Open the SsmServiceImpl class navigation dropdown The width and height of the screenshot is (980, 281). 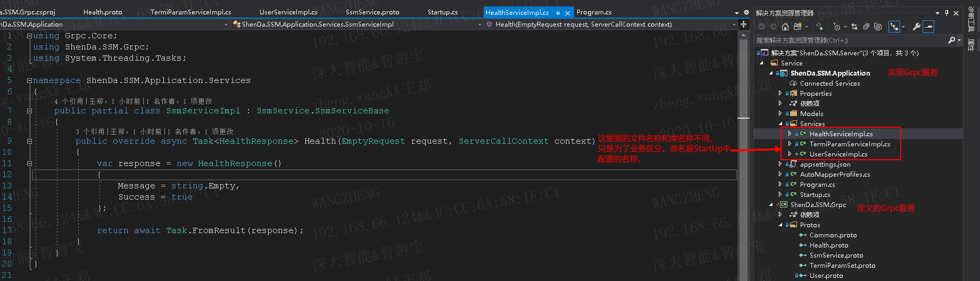click(x=480, y=24)
